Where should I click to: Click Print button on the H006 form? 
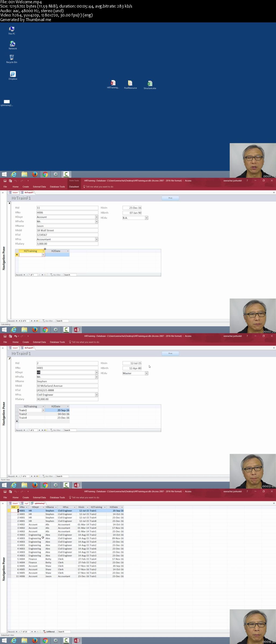[x=170, y=198]
